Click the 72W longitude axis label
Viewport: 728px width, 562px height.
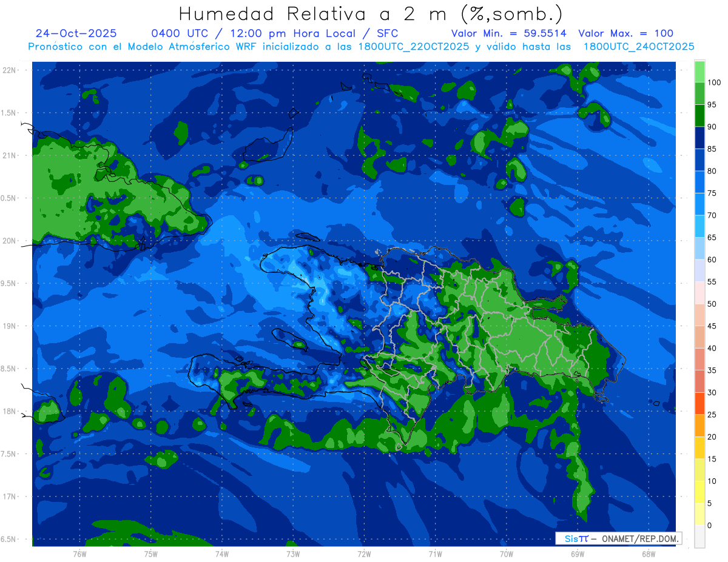tap(364, 554)
